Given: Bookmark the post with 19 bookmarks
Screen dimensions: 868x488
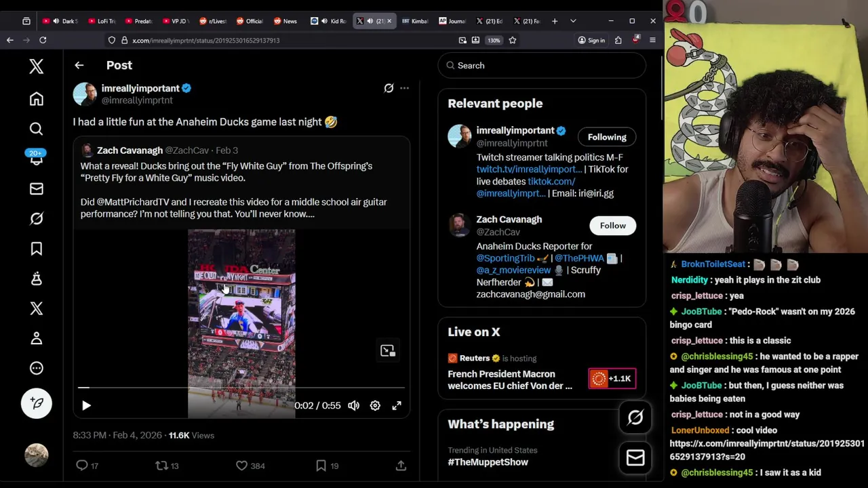Looking at the screenshot, I should pyautogui.click(x=328, y=466).
